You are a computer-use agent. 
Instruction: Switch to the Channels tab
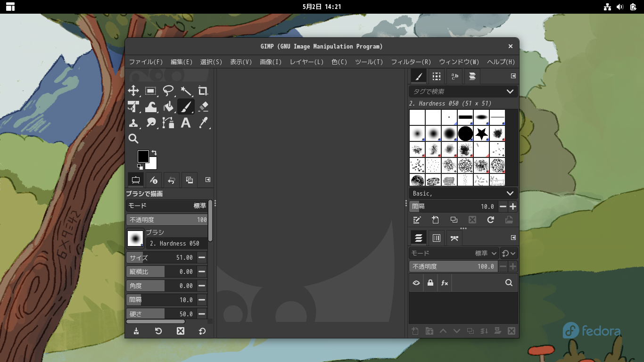click(437, 238)
